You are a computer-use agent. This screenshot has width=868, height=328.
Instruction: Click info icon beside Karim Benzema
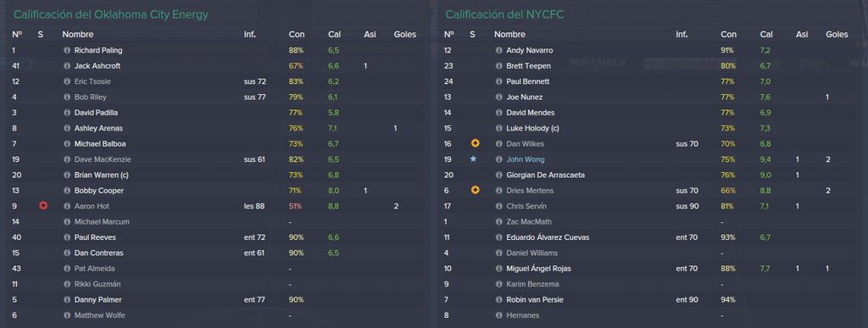pos(498,284)
